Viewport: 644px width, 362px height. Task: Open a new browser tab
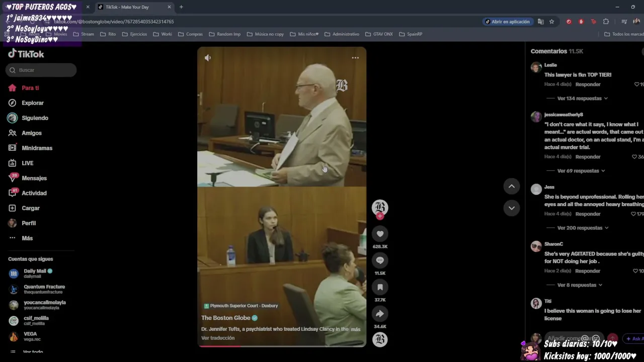(x=181, y=7)
